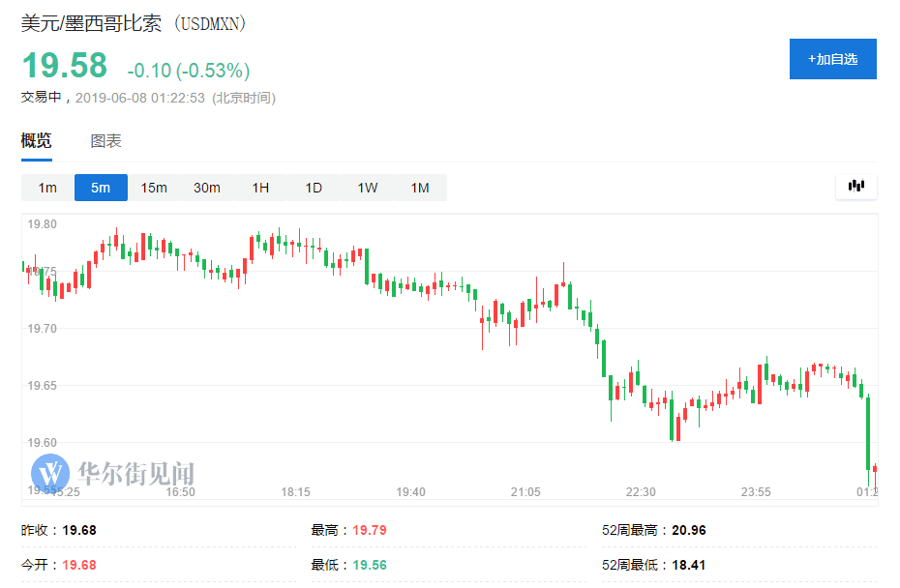Viewport: 900px width, 588px height.
Task: Change timeframe to 1W weekly
Action: [367, 188]
